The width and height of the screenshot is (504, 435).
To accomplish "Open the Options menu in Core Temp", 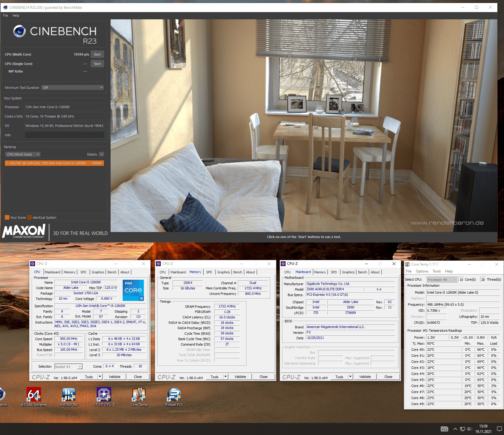I will tap(422, 271).
